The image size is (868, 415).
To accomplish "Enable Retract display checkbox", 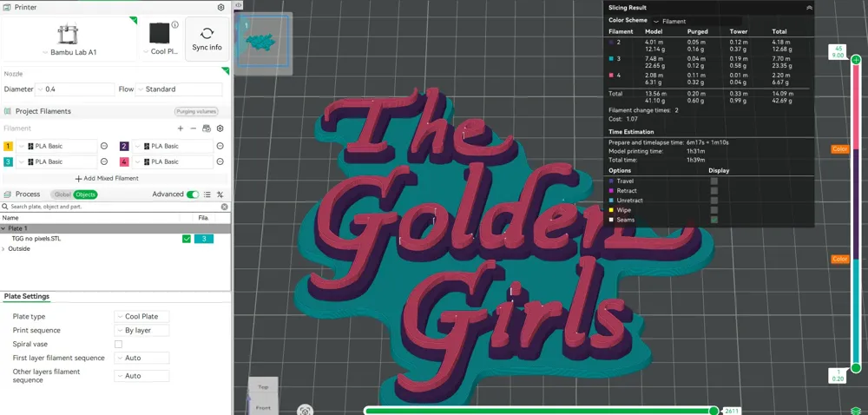I will (714, 191).
